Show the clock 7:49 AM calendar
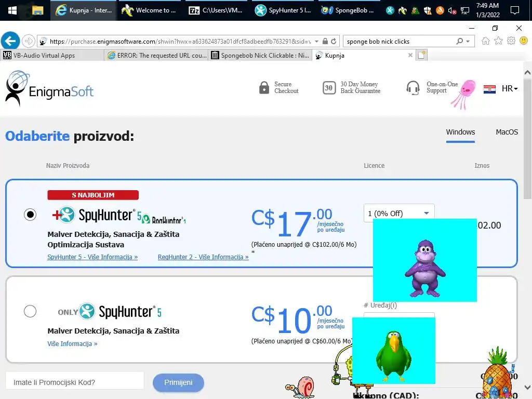 tap(487, 10)
